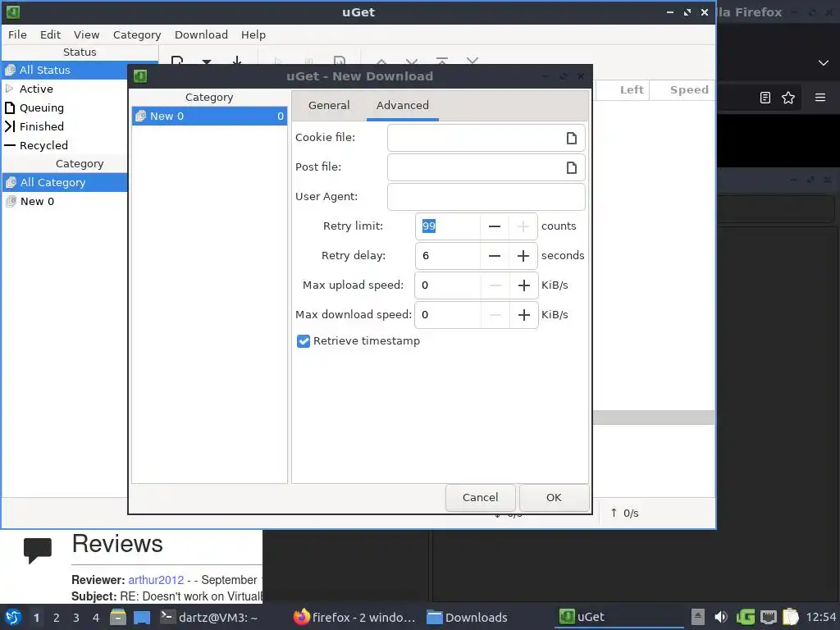This screenshot has width=840, height=630.
Task: Open the Category menu
Action: click(137, 34)
